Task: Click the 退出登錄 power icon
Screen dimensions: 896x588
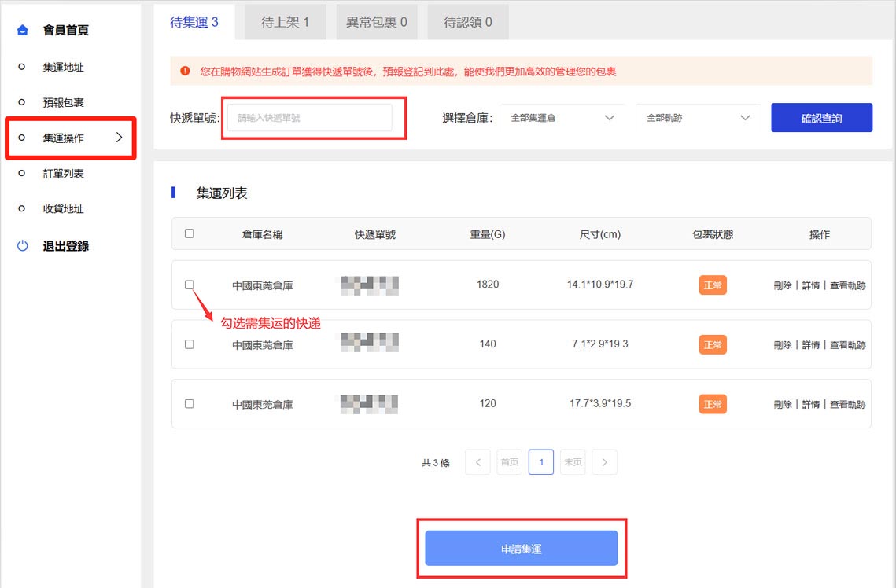Action: click(x=23, y=246)
